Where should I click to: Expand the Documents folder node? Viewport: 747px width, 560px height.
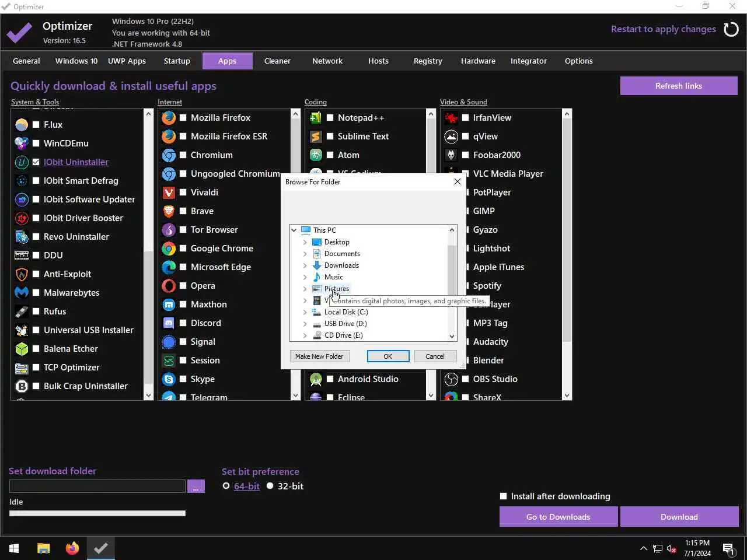(305, 254)
